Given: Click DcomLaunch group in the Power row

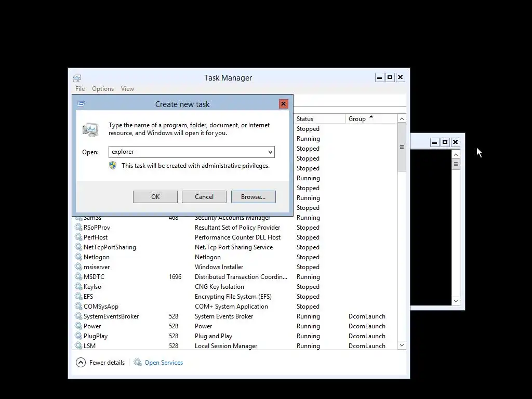Looking at the screenshot, I should point(367,326).
